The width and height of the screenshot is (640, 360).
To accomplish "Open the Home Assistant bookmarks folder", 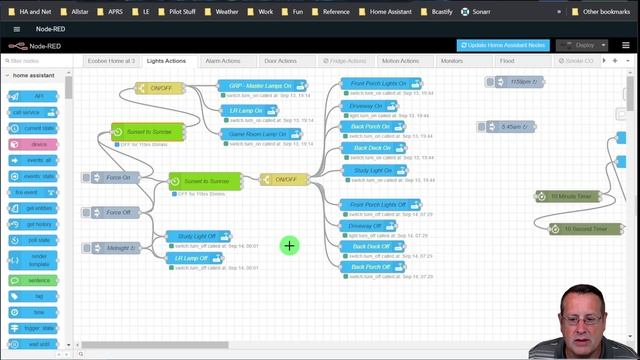I will (385, 12).
